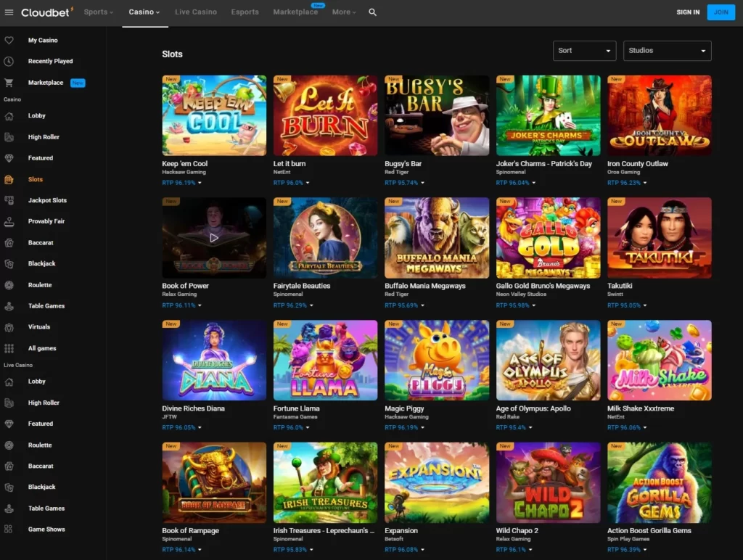Open the Joker's Charms Patrick's Day thumbnail
The width and height of the screenshot is (743, 560).
click(x=549, y=115)
